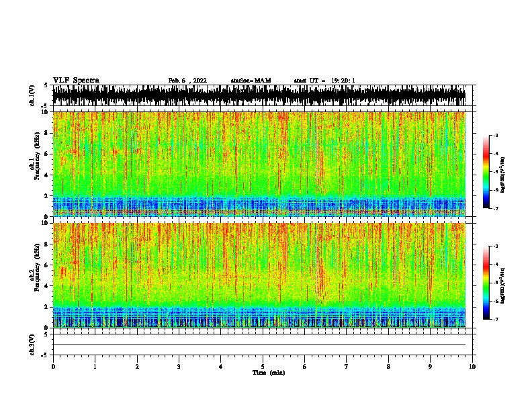Click the "ch.3(V)" axis label
Viewport: 532px width, 411px height.
click(32, 345)
